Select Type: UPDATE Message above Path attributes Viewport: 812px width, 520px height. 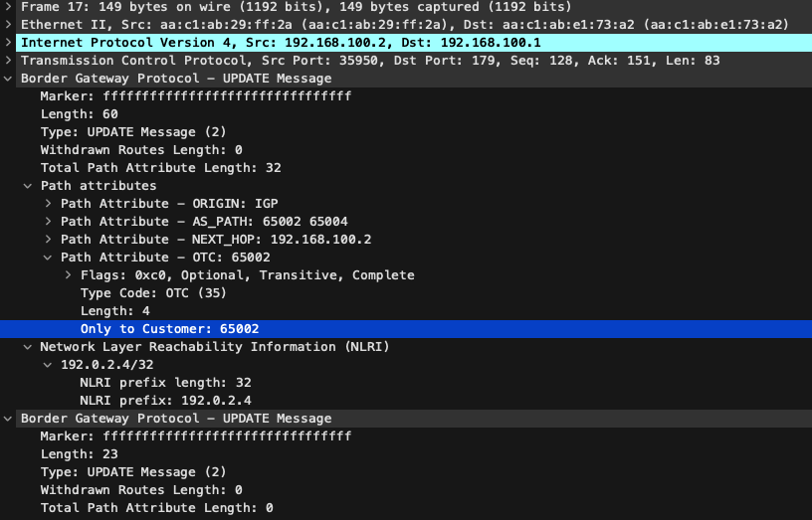click(133, 132)
